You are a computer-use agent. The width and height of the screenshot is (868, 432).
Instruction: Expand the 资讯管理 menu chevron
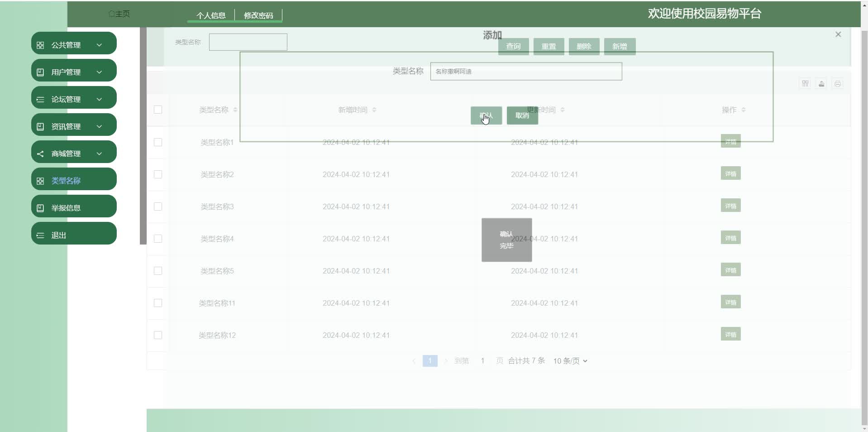[99, 127]
